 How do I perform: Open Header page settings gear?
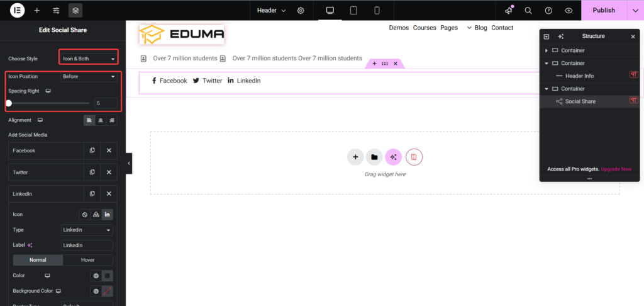(x=301, y=10)
